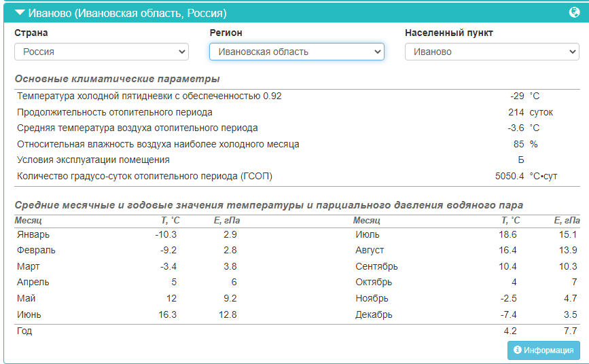Image resolution: width=589 pixels, height=364 pixels.
Task: Click the ГСОП value 5050.4
Action: 510,176
